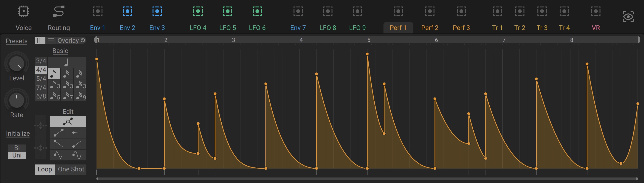Choose the sixteenth note quintuplet grid

[x=54, y=96]
